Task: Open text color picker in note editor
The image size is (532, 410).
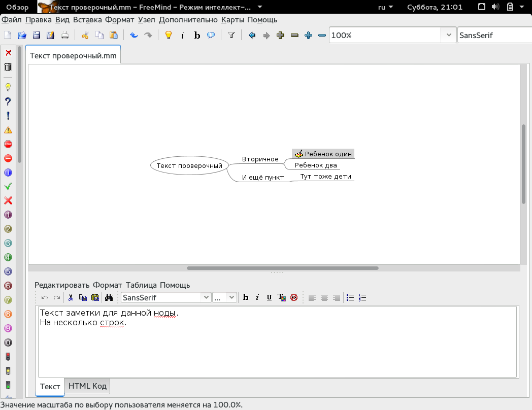Action: (282, 297)
